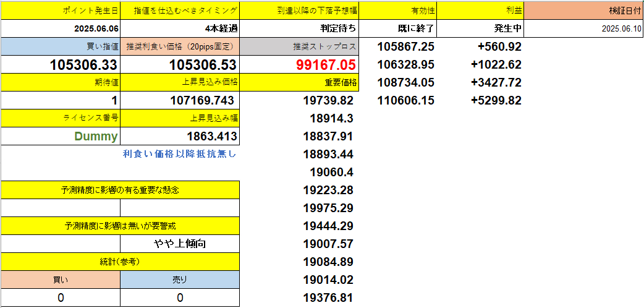Click the expected value cell 1
The height and width of the screenshot is (308, 644).
tap(61, 100)
